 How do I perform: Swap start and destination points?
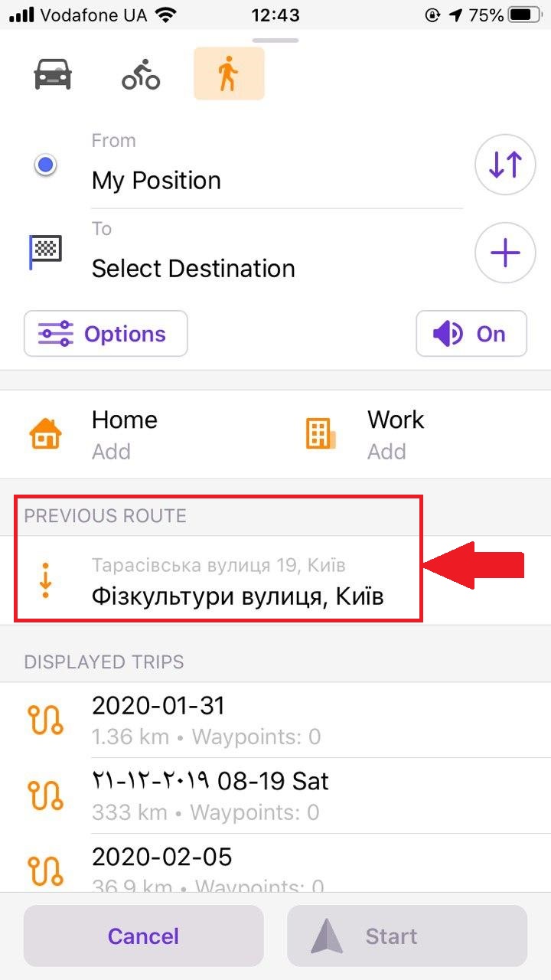504,165
